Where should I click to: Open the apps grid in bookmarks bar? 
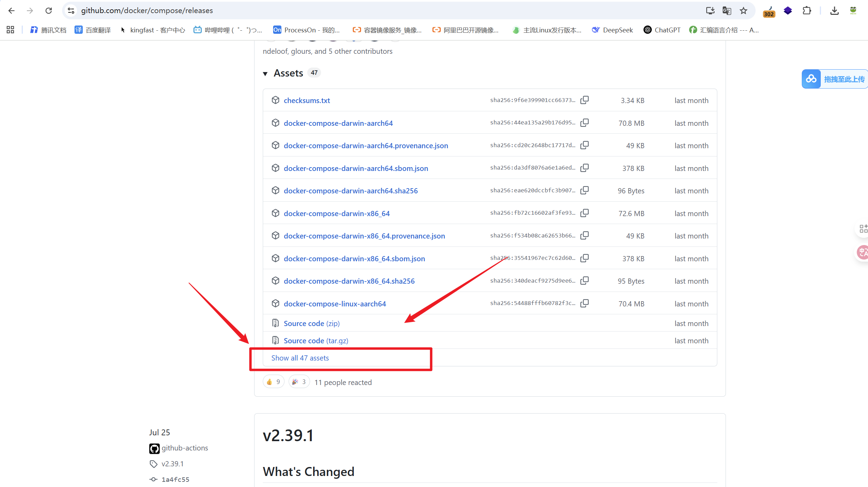10,30
